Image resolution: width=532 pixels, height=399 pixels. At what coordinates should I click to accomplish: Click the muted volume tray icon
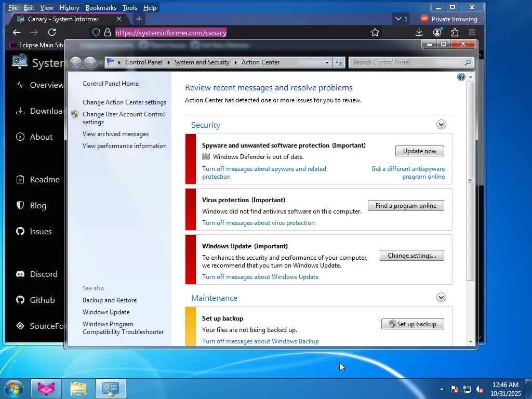480,390
